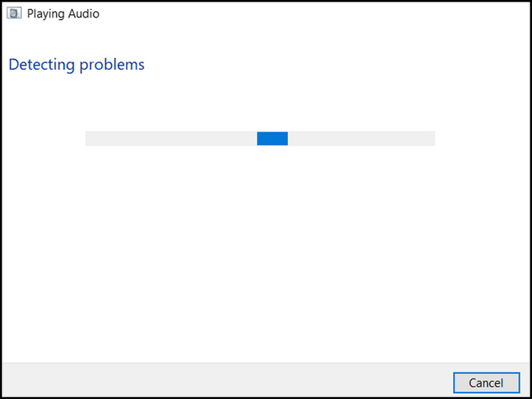Click the word Detecting in the heading
532x399 pixels.
tap(41, 65)
